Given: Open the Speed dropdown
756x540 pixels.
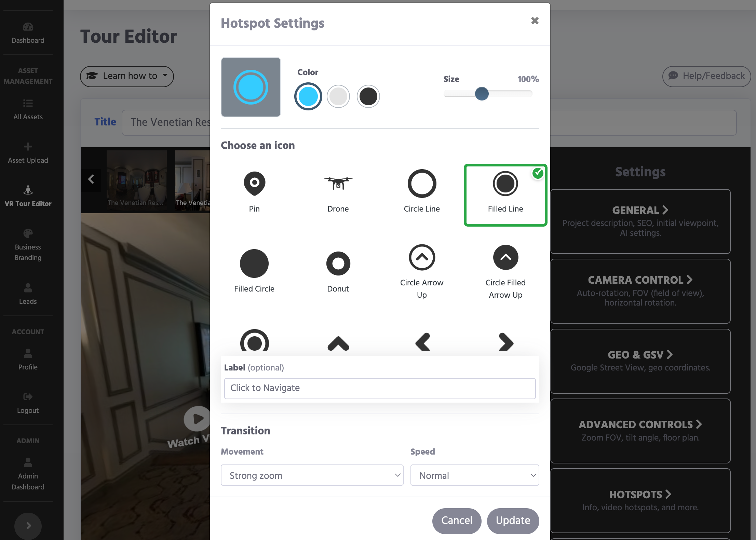Looking at the screenshot, I should (475, 475).
